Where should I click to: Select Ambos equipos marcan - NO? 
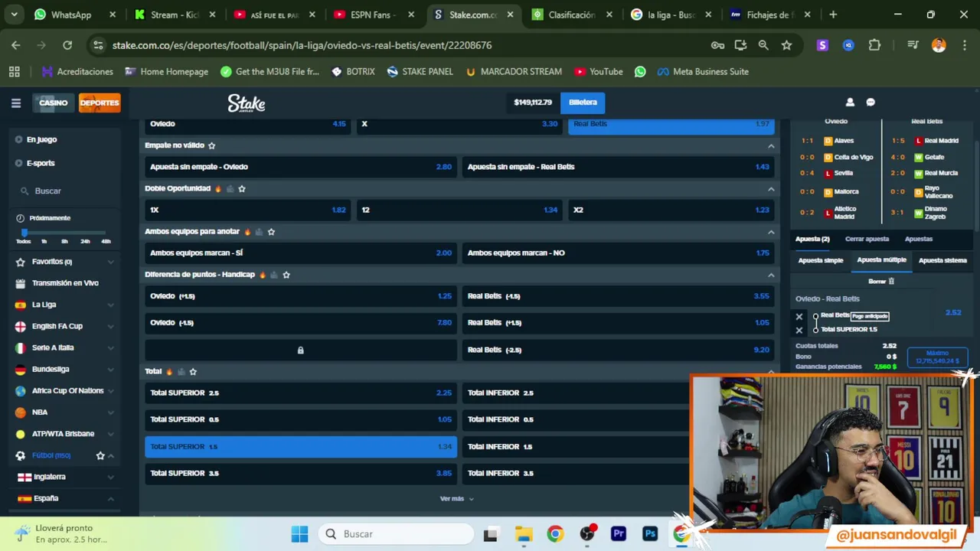pos(618,253)
